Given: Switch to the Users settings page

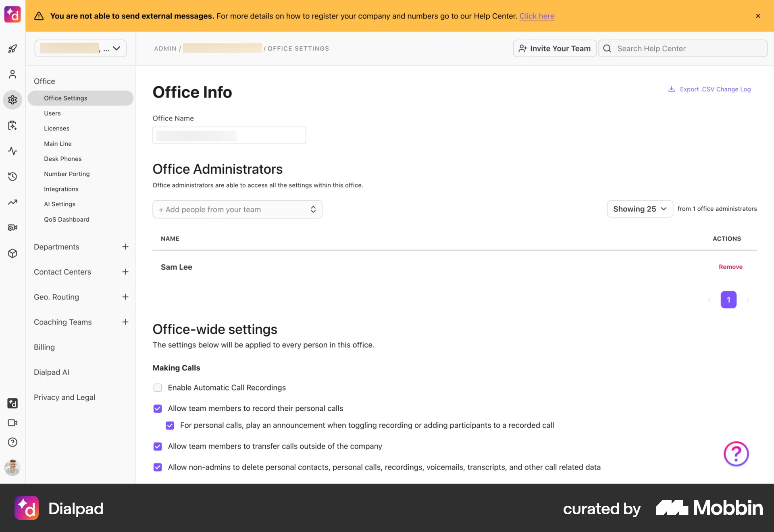Looking at the screenshot, I should [52, 113].
